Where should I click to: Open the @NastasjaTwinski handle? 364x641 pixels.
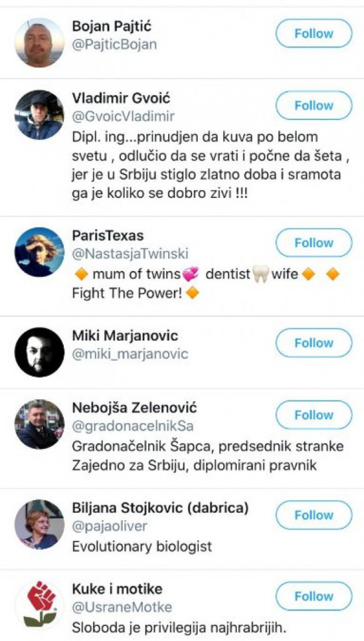pyautogui.click(x=130, y=254)
